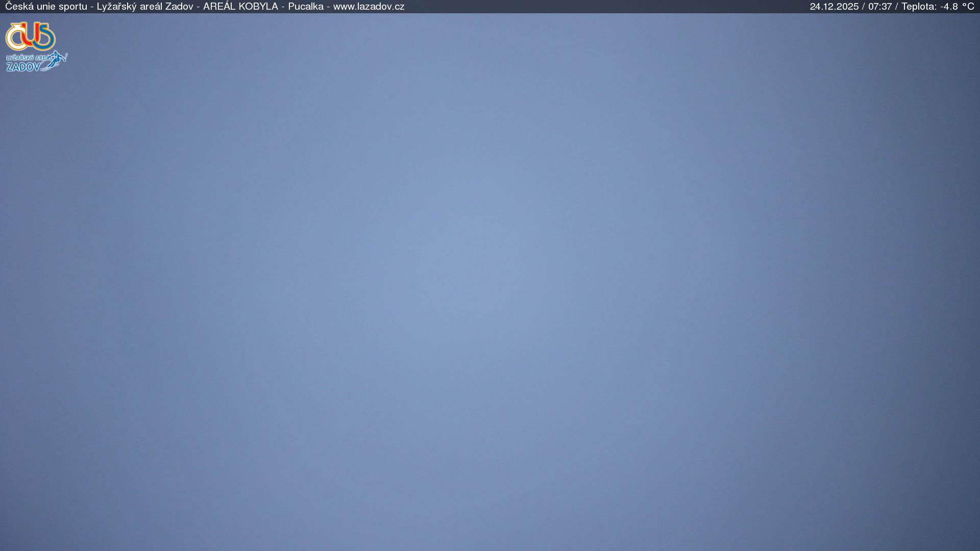Image resolution: width=980 pixels, height=551 pixels.
Task: Click the -4.8 temperature value
Action: click(x=949, y=7)
